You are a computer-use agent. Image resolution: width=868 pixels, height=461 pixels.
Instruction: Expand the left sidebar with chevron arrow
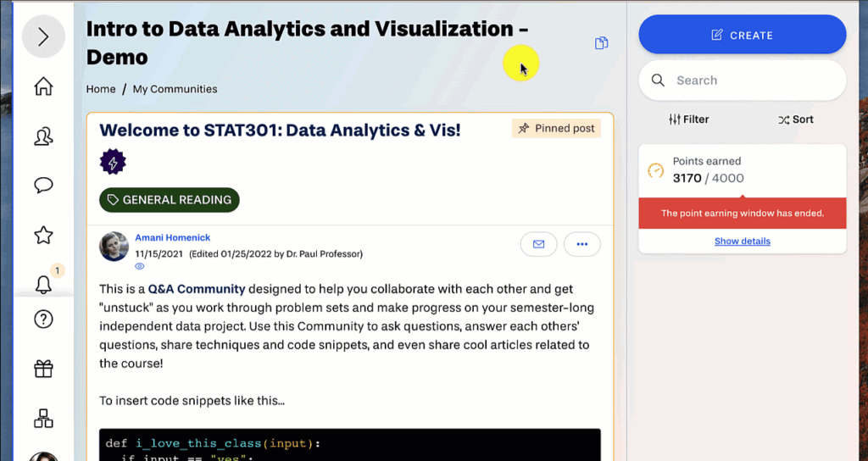point(43,37)
